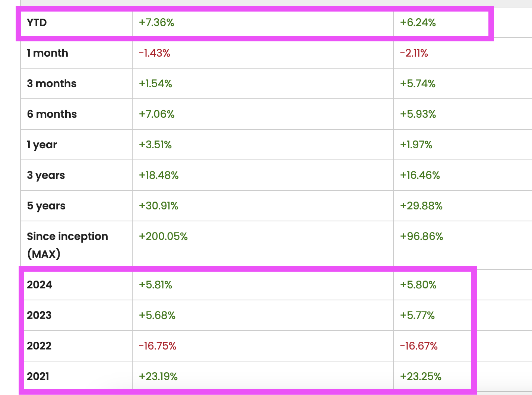Click the 2022 year row label
This screenshot has width=532, height=395.
point(39,346)
